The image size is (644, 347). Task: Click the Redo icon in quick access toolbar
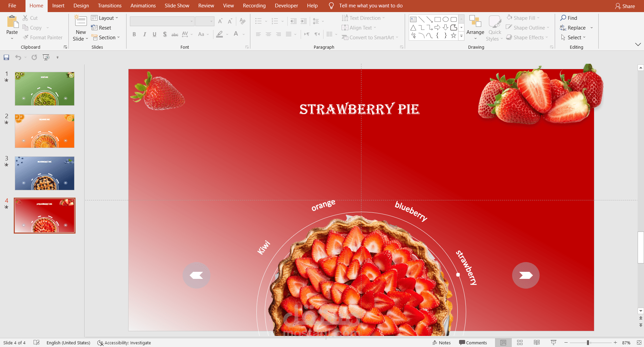tap(34, 57)
